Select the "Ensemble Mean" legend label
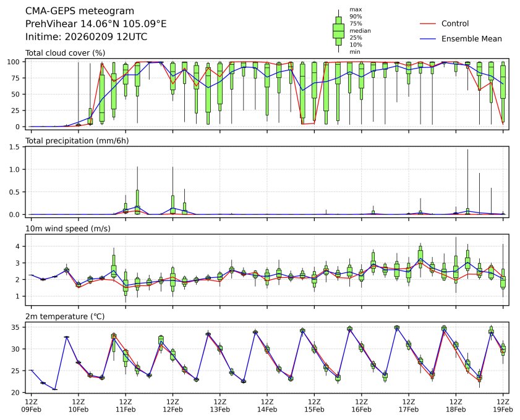Screen dimensions: 520x420 click(471, 39)
